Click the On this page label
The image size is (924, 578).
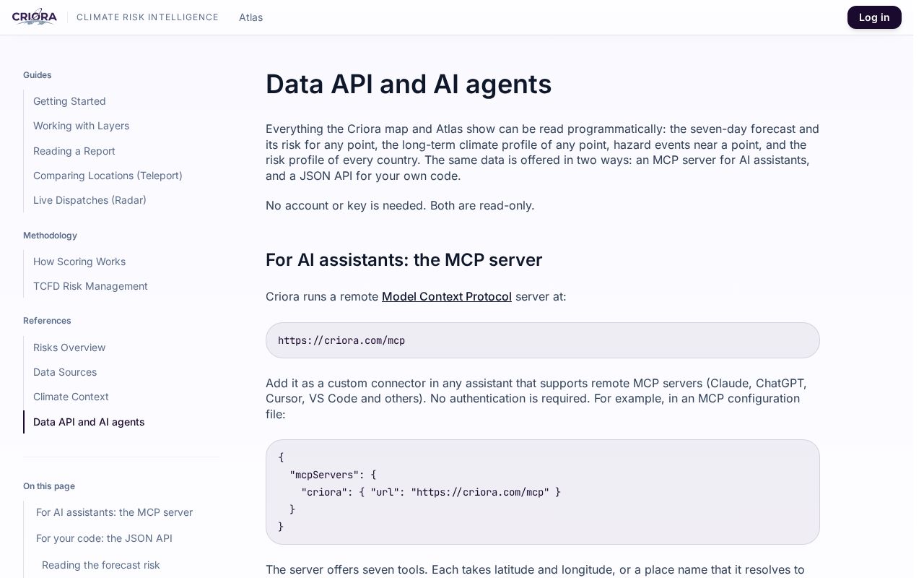pyautogui.click(x=49, y=486)
